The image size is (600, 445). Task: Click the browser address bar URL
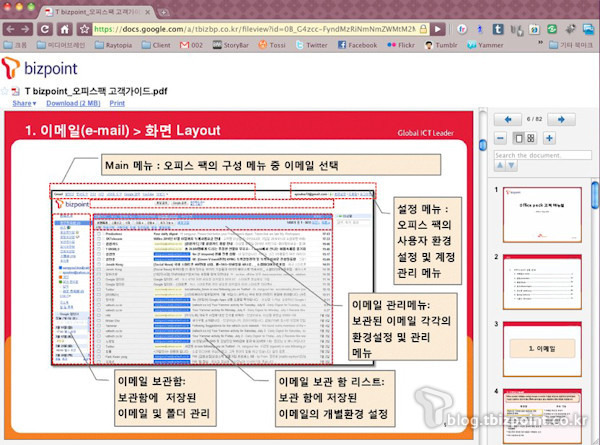coord(255,29)
